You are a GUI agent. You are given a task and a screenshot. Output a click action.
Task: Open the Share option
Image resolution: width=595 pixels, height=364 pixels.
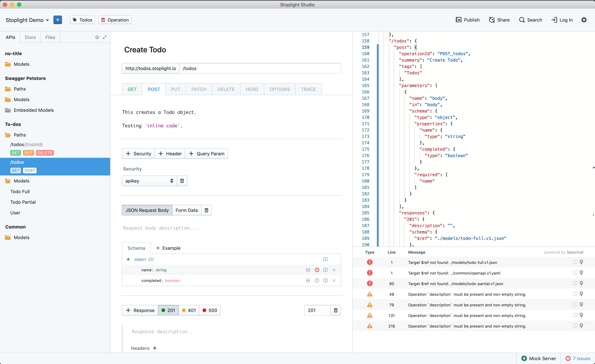pos(499,20)
